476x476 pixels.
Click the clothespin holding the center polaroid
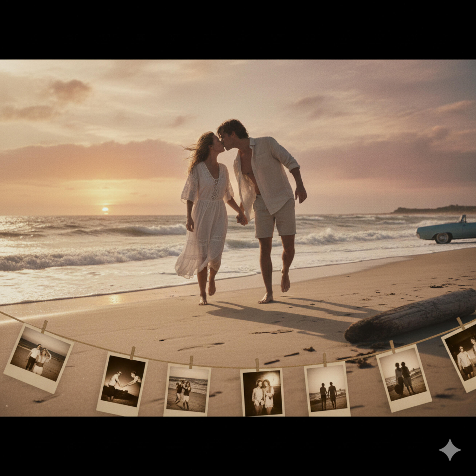[x=257, y=365]
